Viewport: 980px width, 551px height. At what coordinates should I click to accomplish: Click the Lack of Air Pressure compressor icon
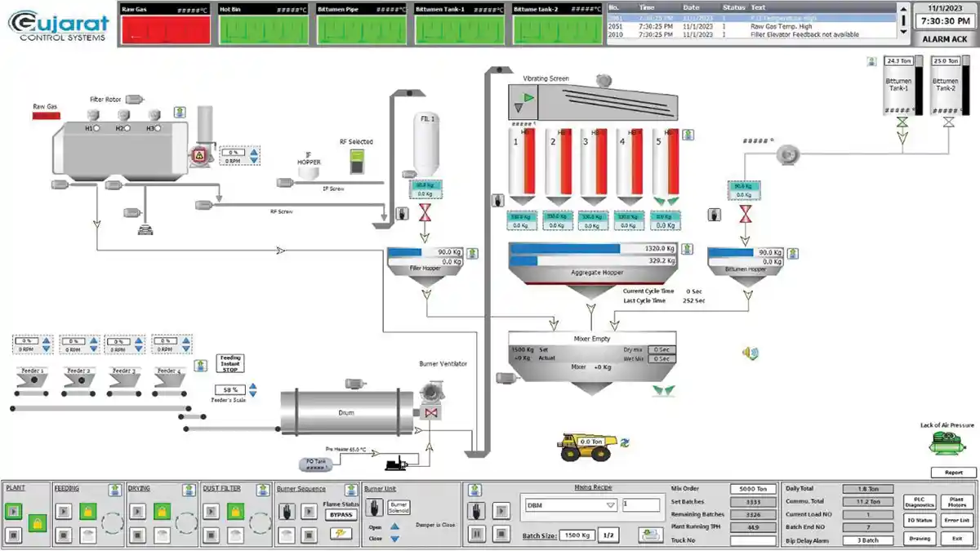point(947,443)
